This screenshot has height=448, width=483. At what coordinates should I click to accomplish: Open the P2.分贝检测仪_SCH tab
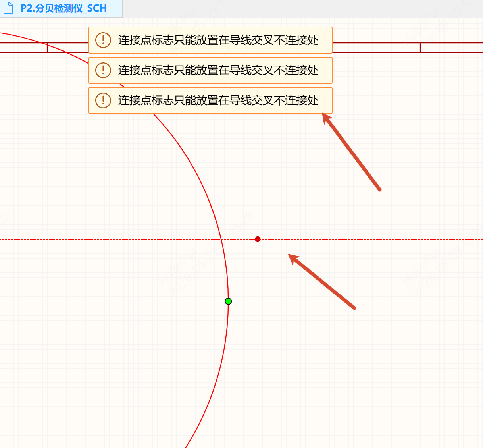[x=61, y=8]
